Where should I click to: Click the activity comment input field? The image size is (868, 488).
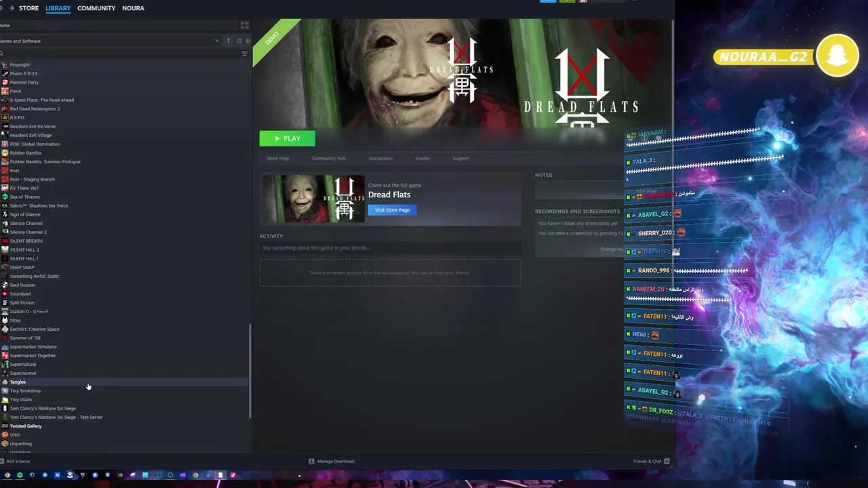(390, 248)
